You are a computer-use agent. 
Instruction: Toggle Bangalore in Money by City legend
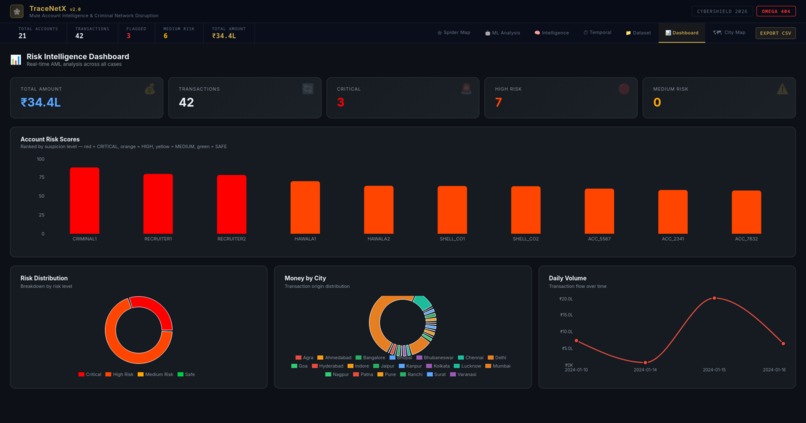point(370,357)
